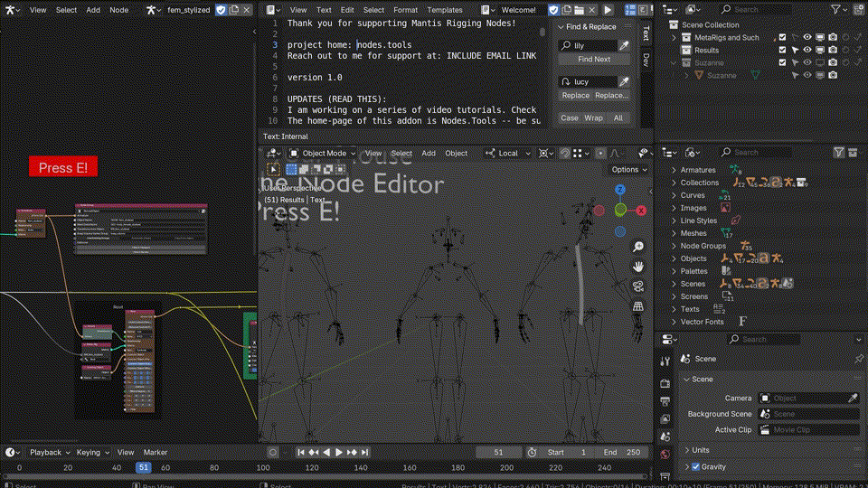
Task: Toggle the fake user shield for fem_stylized tree
Action: coord(221,10)
